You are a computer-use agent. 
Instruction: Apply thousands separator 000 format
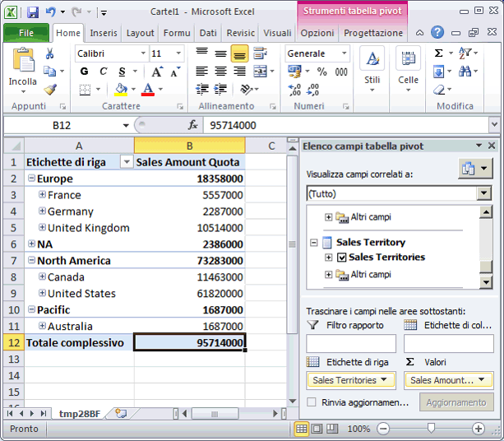(341, 72)
